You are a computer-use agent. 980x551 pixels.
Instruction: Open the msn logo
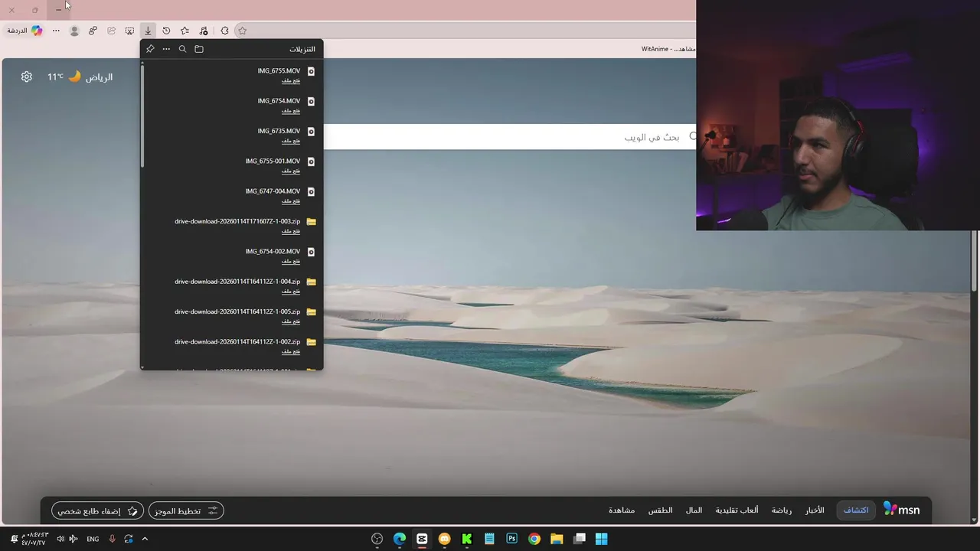click(902, 510)
